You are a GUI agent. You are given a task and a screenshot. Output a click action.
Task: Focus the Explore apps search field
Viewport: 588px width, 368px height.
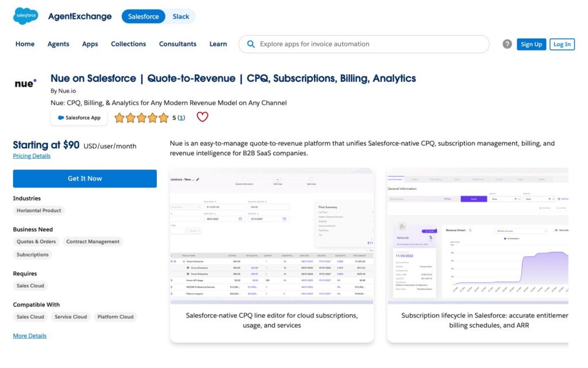[363, 44]
